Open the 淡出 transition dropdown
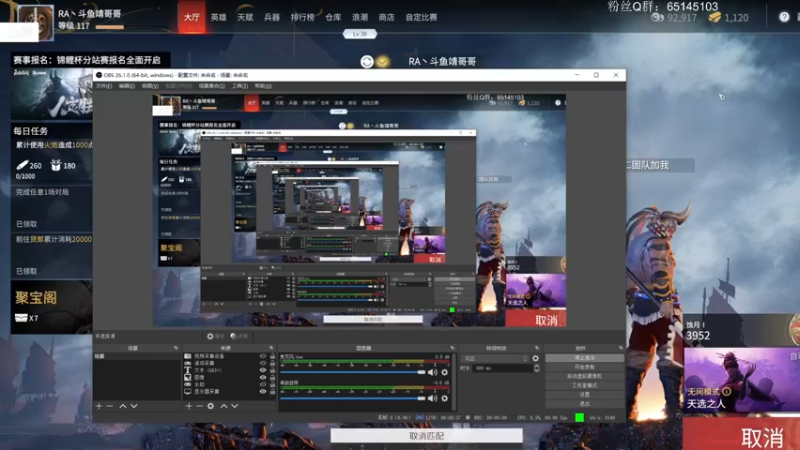 tap(495, 358)
